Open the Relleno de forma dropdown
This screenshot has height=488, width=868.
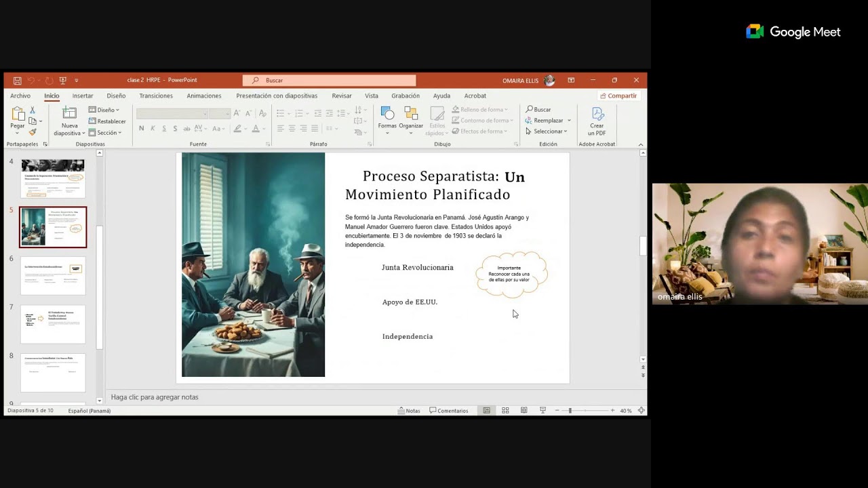[479, 110]
